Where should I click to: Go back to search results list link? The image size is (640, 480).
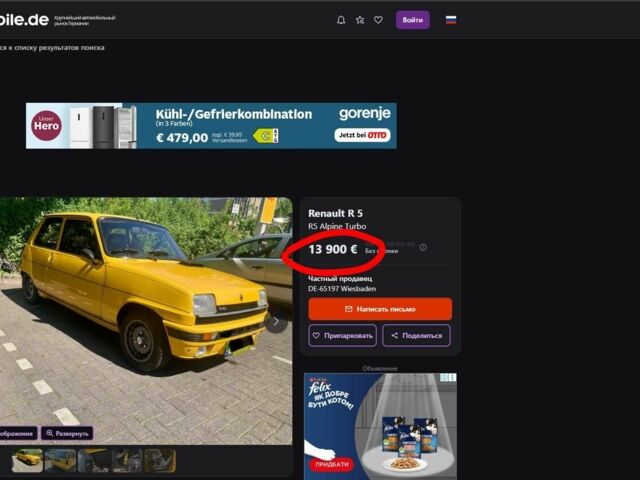pyautogui.click(x=52, y=48)
